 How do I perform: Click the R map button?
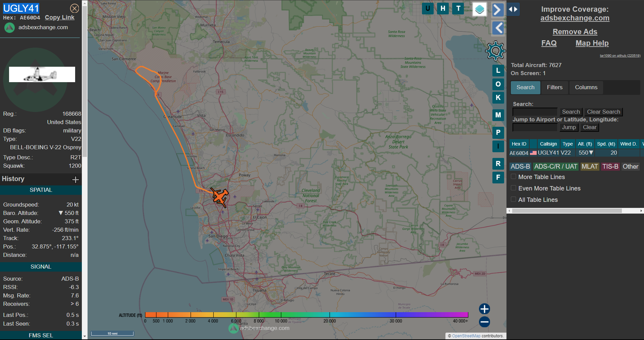click(498, 164)
